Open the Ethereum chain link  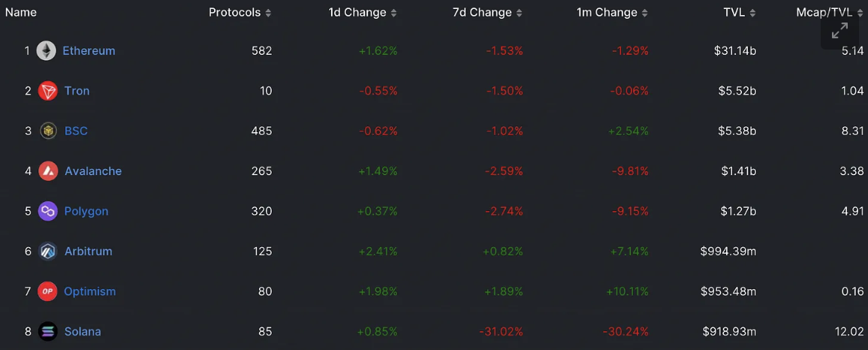89,51
